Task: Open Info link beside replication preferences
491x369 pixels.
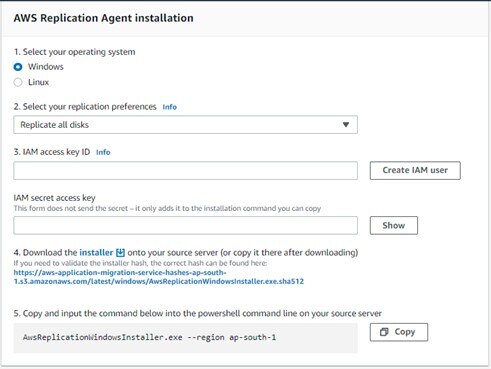Action: [x=169, y=107]
